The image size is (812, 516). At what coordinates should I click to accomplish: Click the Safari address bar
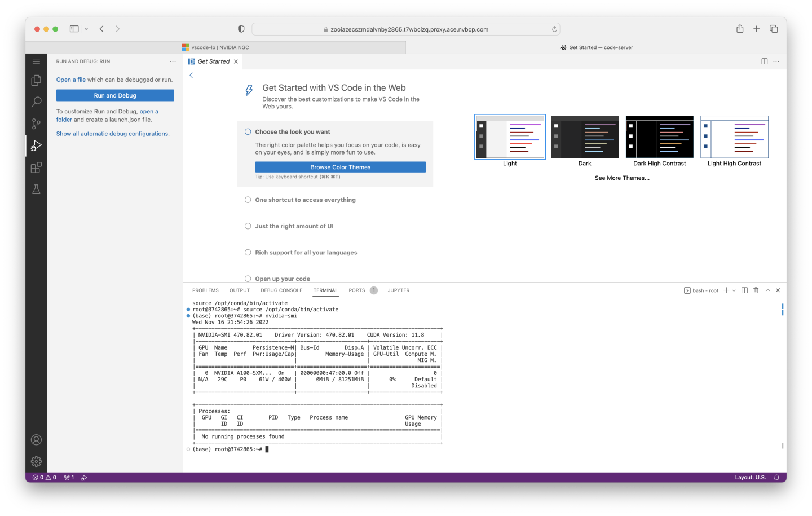pos(406,29)
